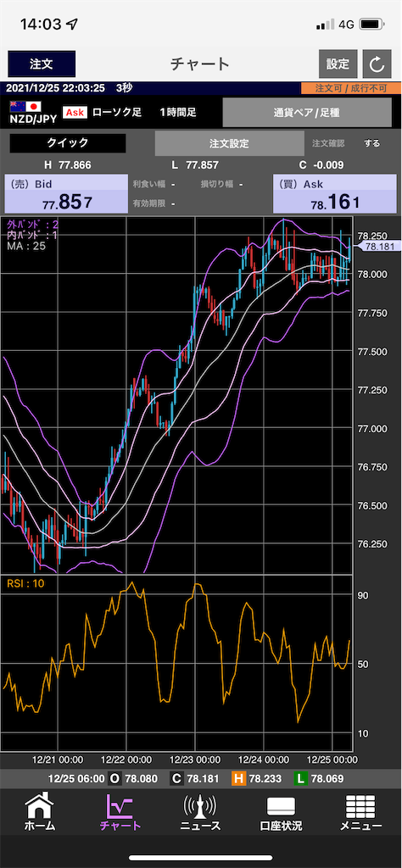Tap the ローソク足 chart type label
Screen dimensions: 402x868
[117, 113]
